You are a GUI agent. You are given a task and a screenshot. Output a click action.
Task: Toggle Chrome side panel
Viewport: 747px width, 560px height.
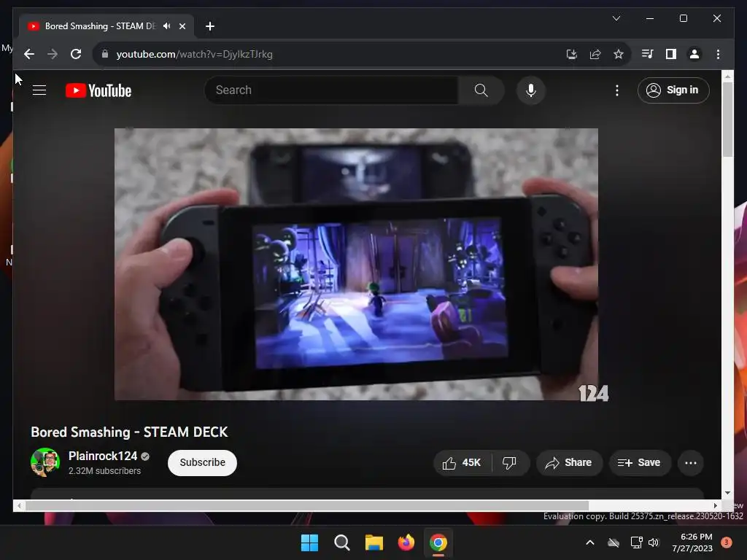(671, 54)
